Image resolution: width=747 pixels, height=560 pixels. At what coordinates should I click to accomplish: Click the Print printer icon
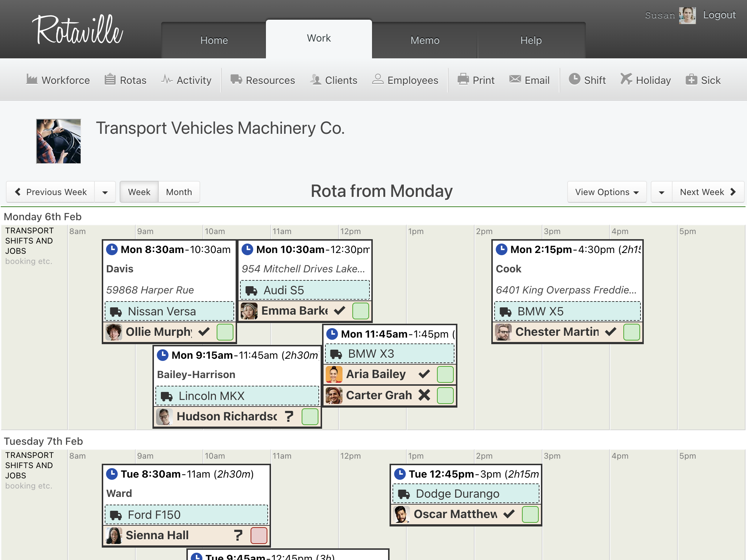pyautogui.click(x=463, y=79)
